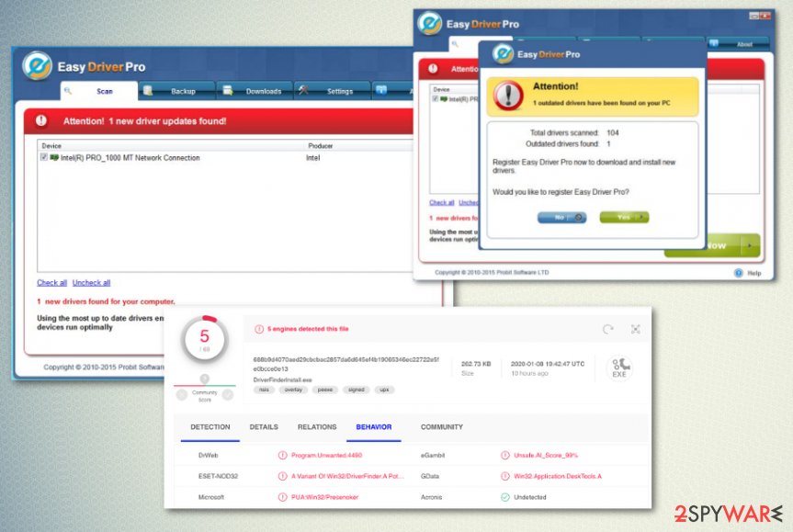This screenshot has width=793, height=532.
Task: Click the EXE file type icon
Action: point(619,368)
